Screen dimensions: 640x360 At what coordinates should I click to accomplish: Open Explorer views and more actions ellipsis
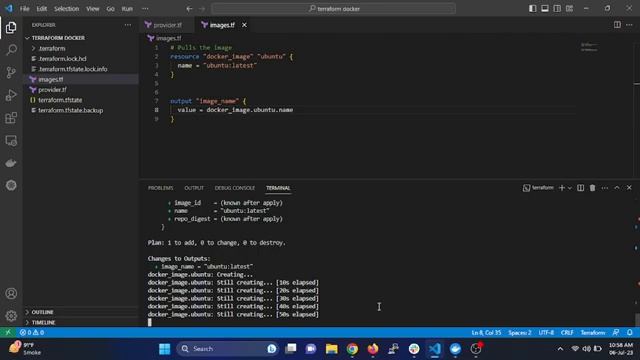(128, 25)
